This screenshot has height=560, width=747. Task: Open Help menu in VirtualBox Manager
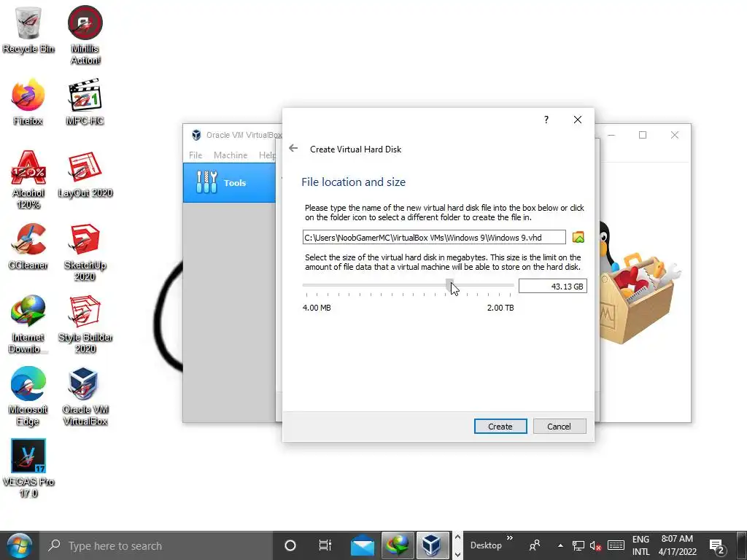point(267,155)
